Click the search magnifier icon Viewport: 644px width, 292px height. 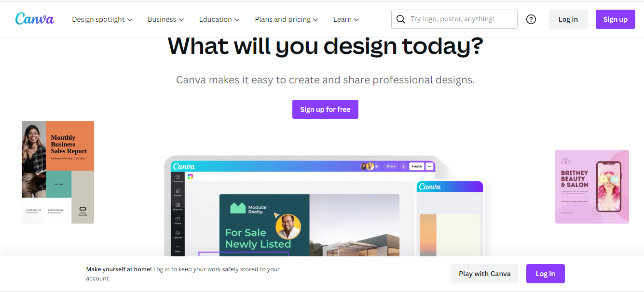[x=400, y=19]
